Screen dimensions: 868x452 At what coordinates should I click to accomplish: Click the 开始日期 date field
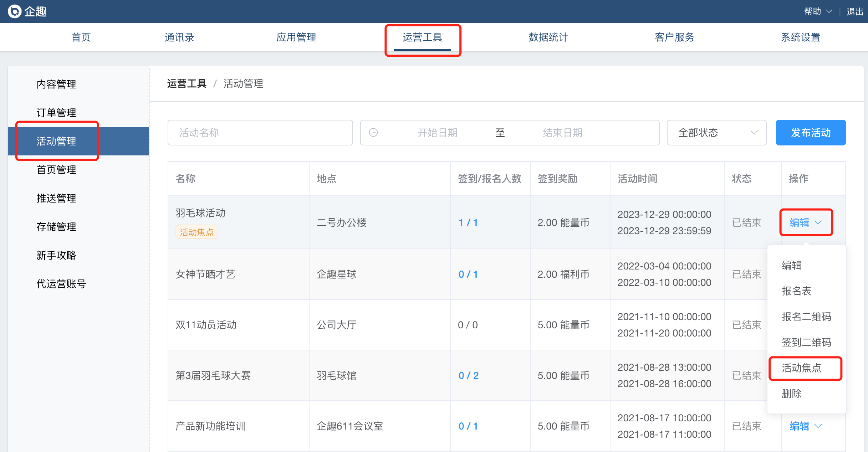point(437,133)
